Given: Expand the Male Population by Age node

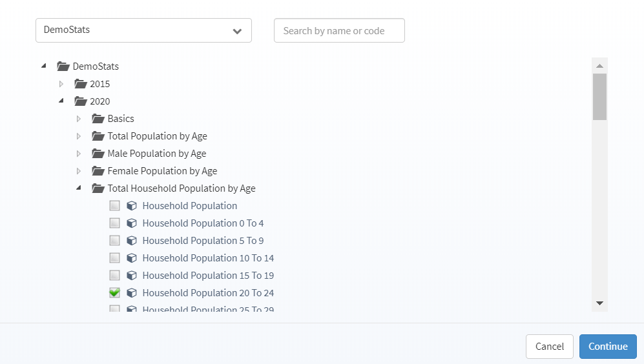Looking at the screenshot, I should 78,154.
